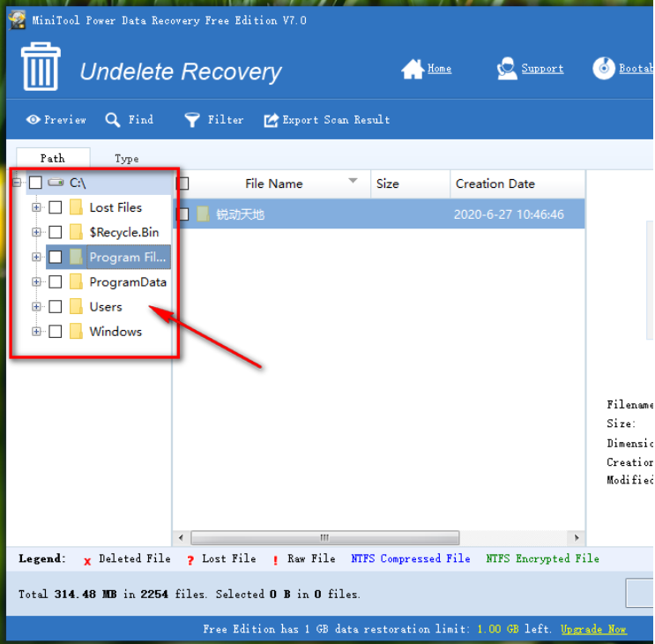
Task: Click the Preview eye icon
Action: tap(33, 120)
